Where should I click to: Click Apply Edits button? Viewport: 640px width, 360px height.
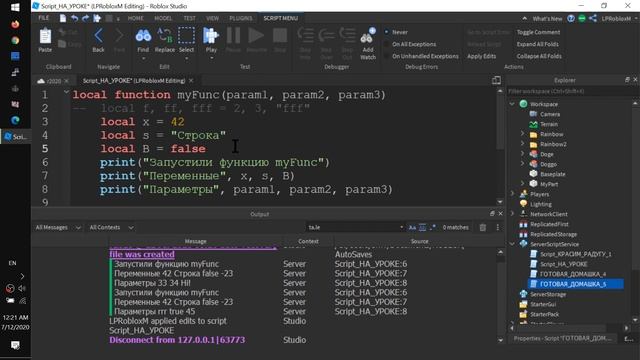point(482,56)
